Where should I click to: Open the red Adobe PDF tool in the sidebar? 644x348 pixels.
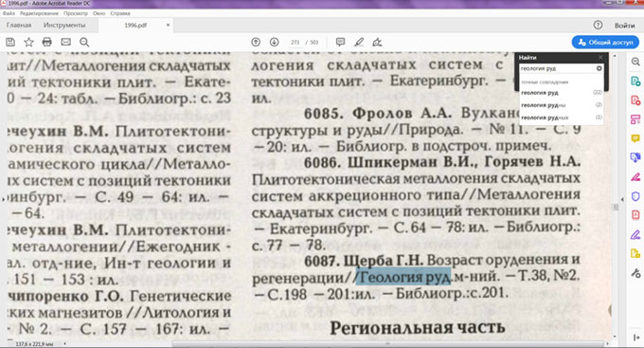point(635,215)
